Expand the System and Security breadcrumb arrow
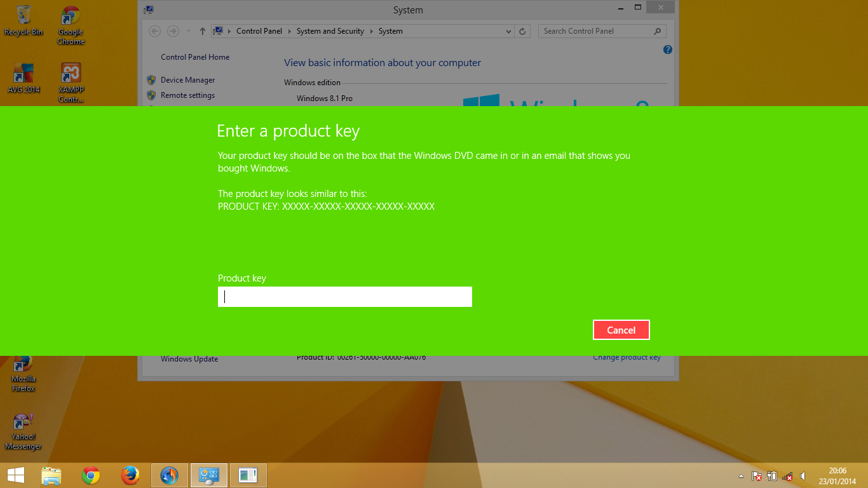Image resolution: width=868 pixels, height=488 pixels. [x=373, y=30]
